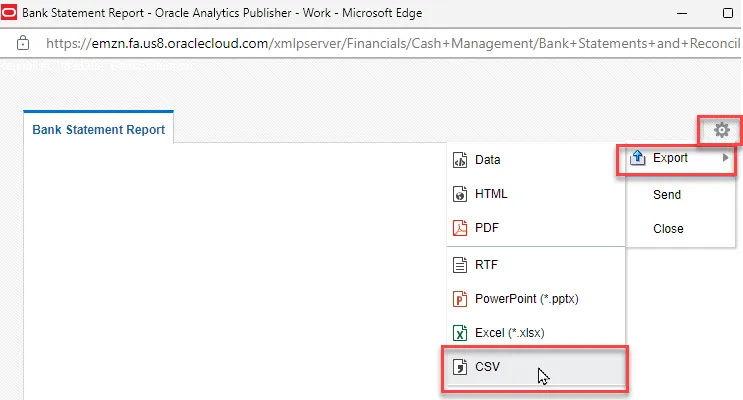Image resolution: width=743 pixels, height=400 pixels.
Task: Expand the Export submenu arrow
Action: pos(725,159)
